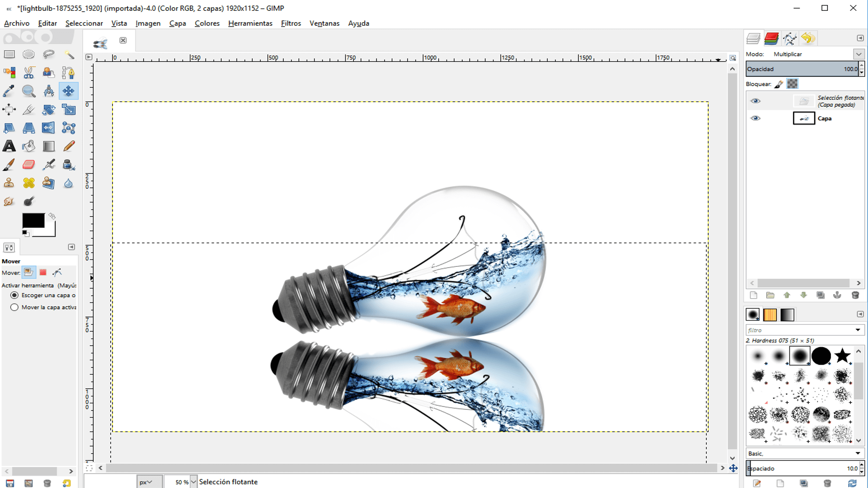
Task: Select the Zoom magnifier tool
Action: (x=29, y=91)
